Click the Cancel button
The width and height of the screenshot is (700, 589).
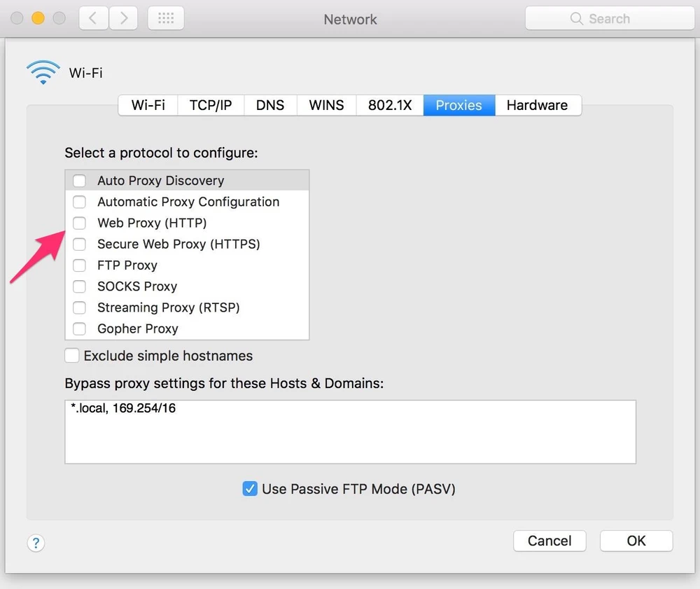pyautogui.click(x=549, y=541)
